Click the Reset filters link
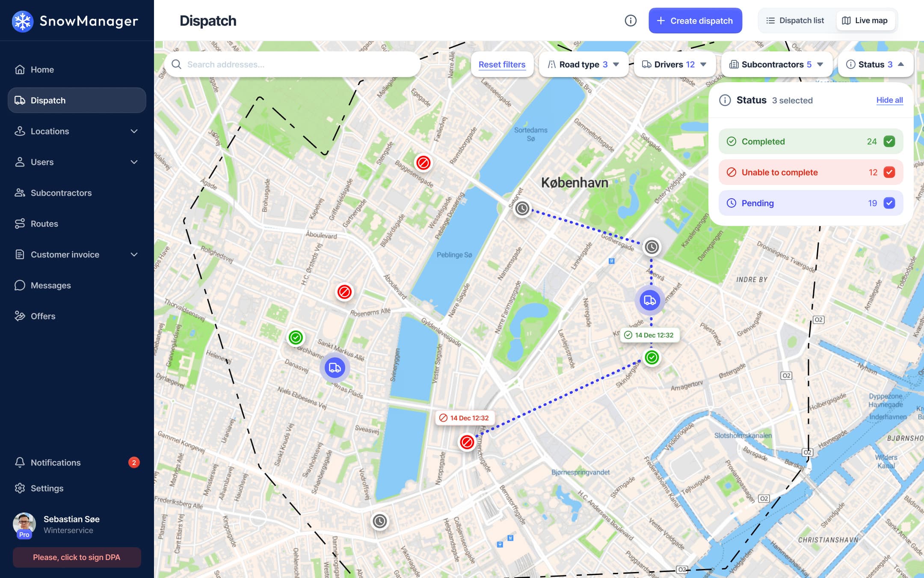The width and height of the screenshot is (924, 578). click(x=502, y=65)
